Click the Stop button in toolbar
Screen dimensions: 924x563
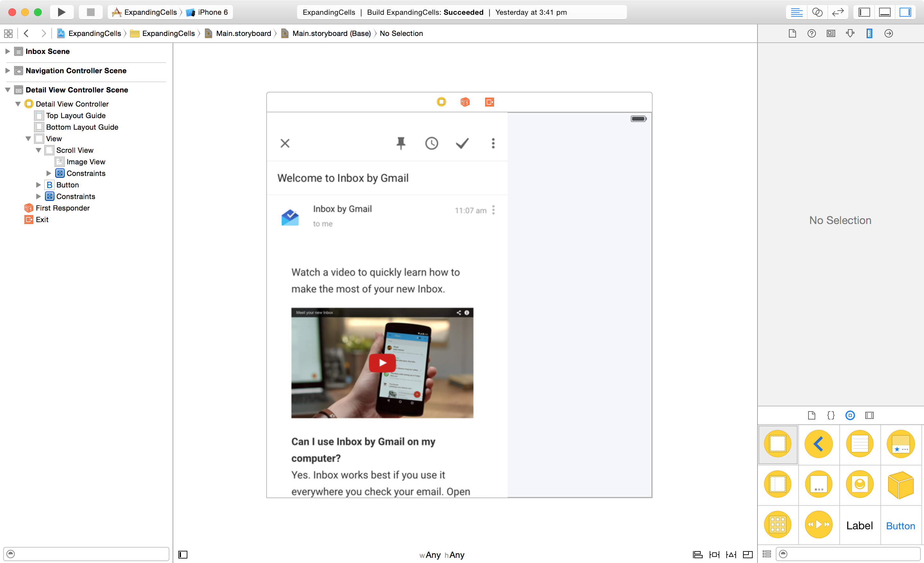90,12
